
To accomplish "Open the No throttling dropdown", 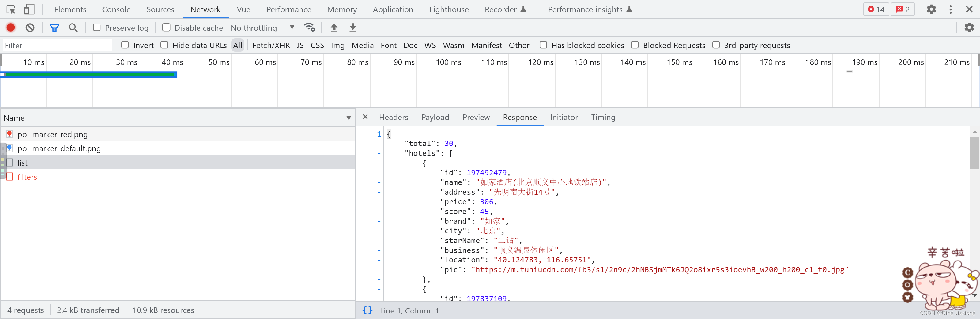I will click(262, 28).
